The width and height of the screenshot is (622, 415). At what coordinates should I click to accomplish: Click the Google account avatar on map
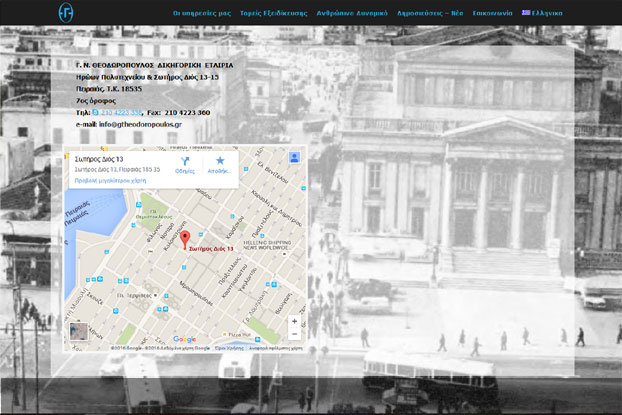(x=295, y=157)
